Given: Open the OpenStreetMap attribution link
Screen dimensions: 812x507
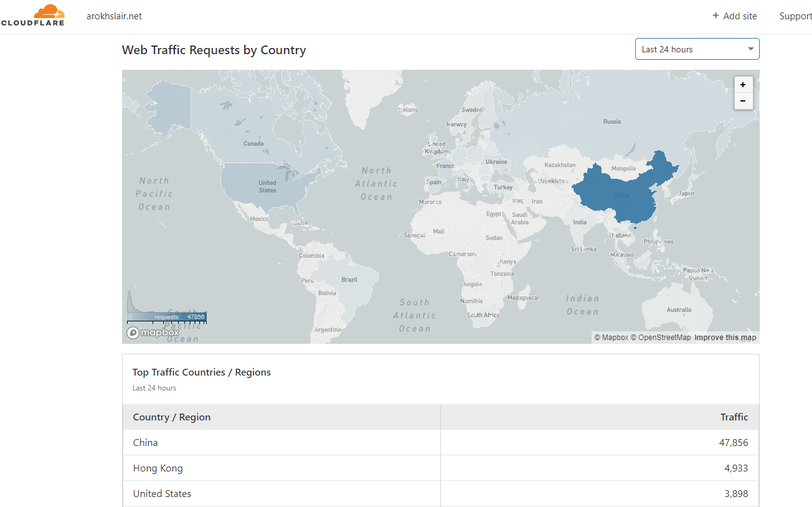Looking at the screenshot, I should (661, 338).
